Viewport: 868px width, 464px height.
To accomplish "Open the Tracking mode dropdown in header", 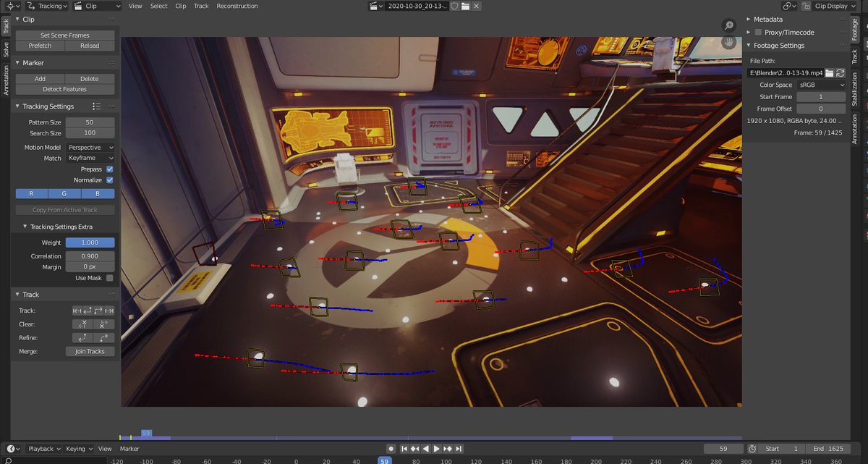I will click(48, 6).
